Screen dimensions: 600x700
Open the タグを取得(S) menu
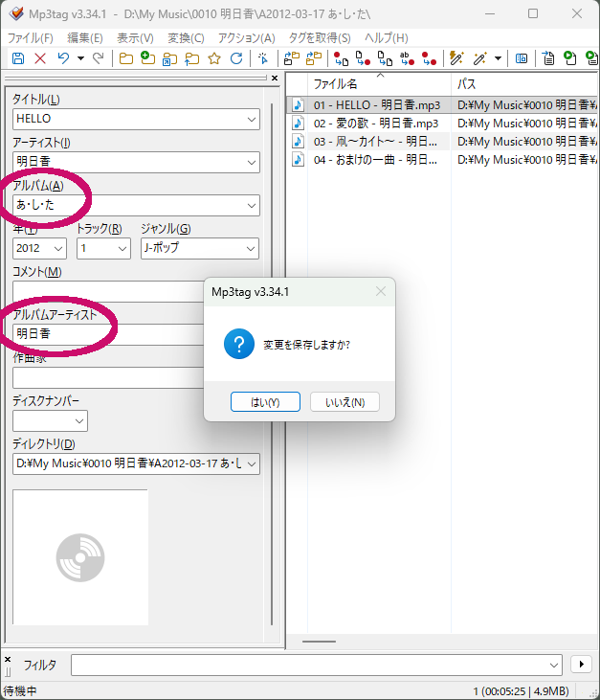tap(320, 38)
